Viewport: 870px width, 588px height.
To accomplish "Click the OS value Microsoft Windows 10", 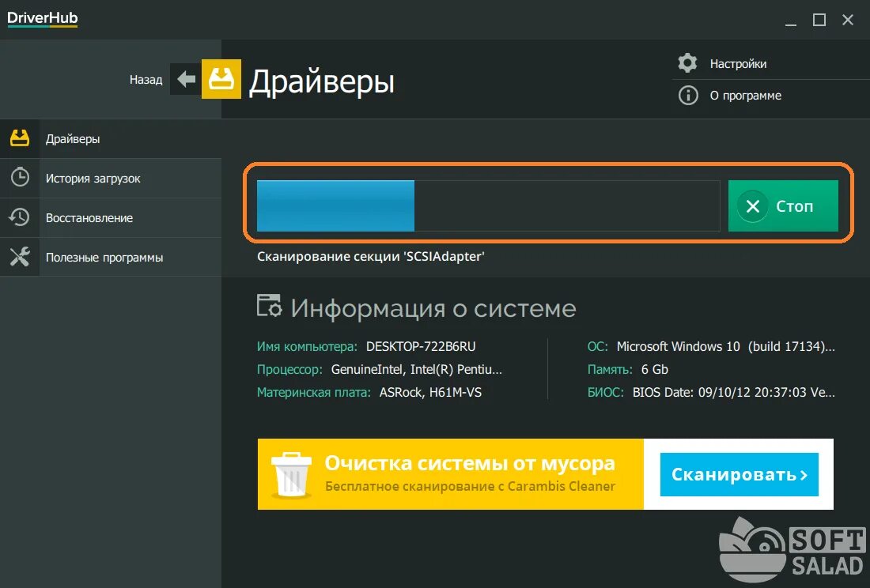I will [x=726, y=346].
